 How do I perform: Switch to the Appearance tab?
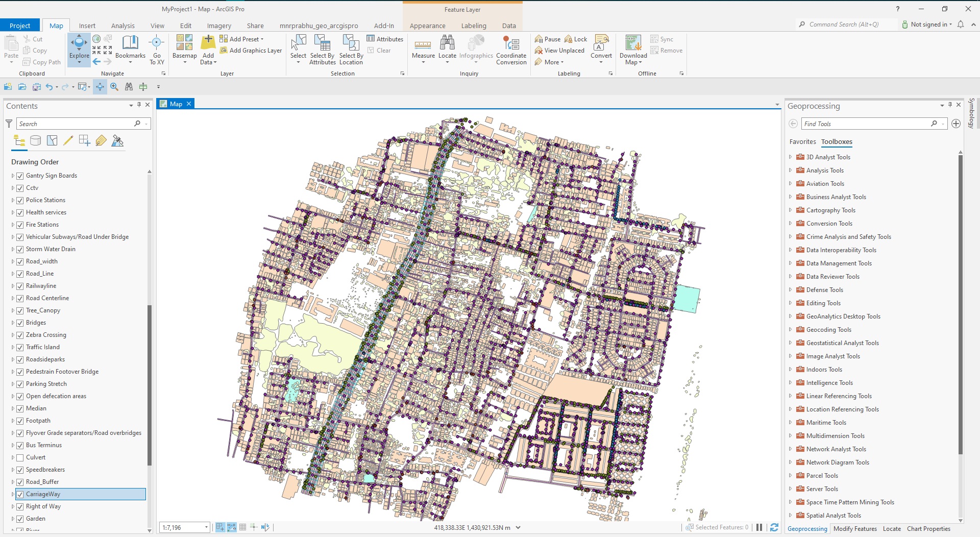428,26
